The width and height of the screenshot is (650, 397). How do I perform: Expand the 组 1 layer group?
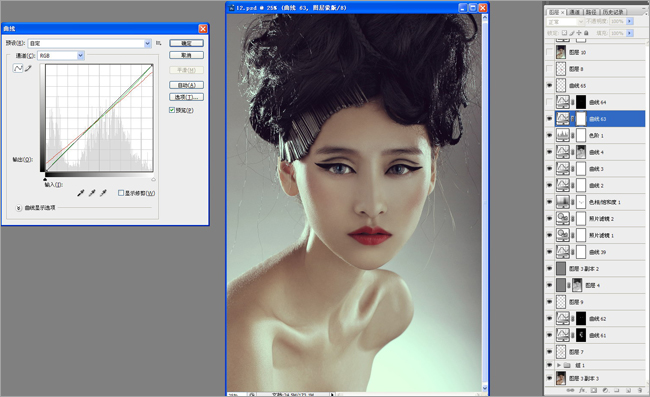pyautogui.click(x=559, y=365)
